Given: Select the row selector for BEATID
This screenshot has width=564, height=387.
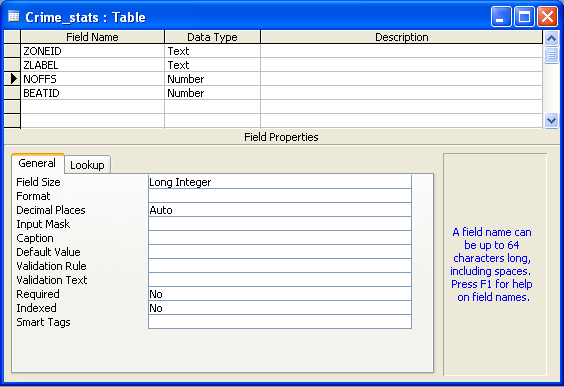Looking at the screenshot, I should click(x=12, y=93).
